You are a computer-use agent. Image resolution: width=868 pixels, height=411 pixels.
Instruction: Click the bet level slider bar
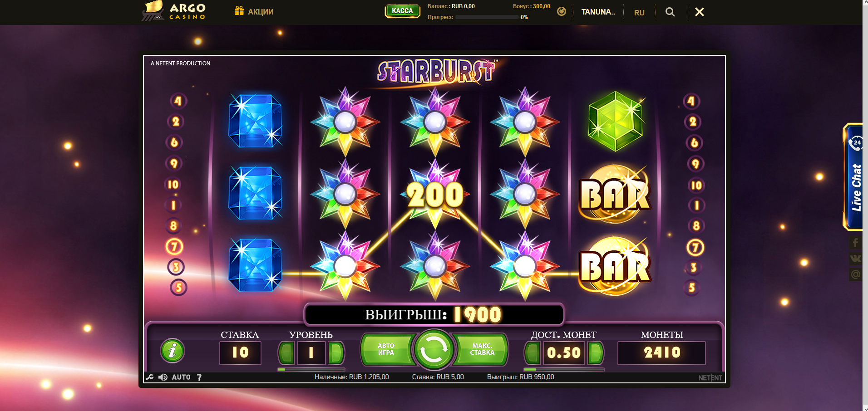(311, 369)
